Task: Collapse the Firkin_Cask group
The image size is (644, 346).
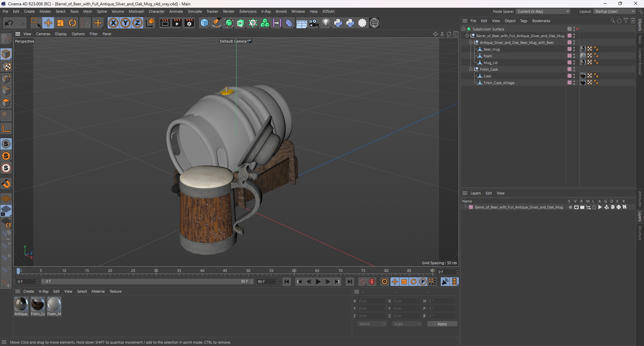Action: pyautogui.click(x=471, y=69)
